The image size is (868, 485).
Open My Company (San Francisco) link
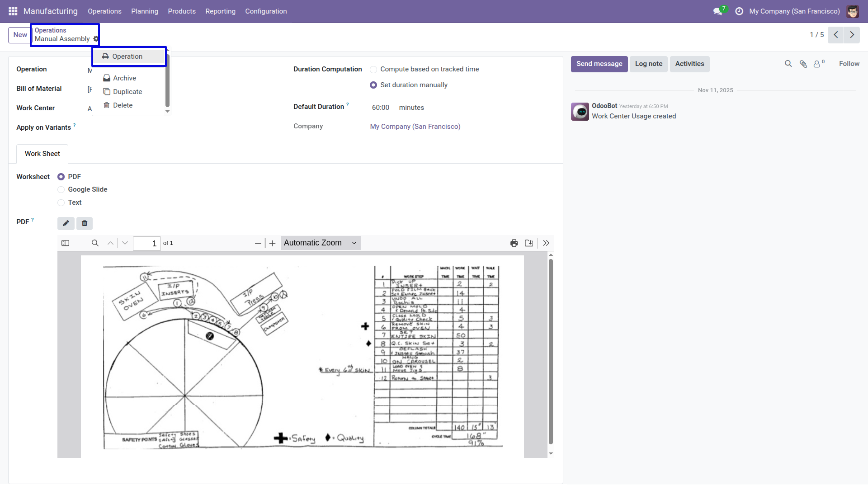pyautogui.click(x=415, y=127)
